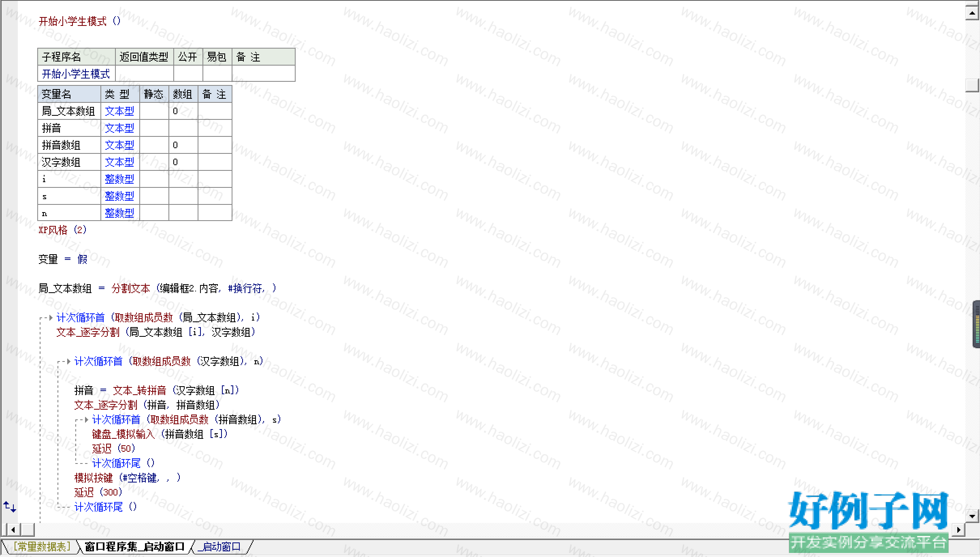Image resolution: width=980 pixels, height=557 pixels.
Task: Click the vertical scrollbar down arrow
Action: [972, 516]
